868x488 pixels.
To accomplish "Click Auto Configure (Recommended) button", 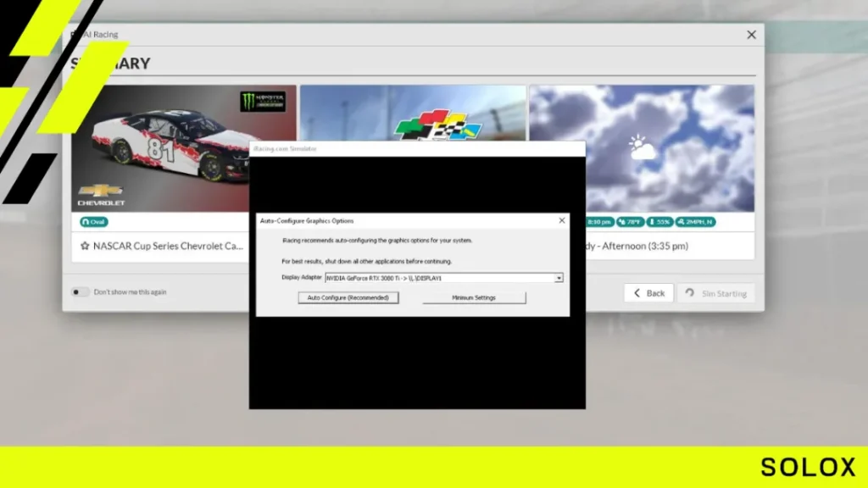I will pos(348,297).
